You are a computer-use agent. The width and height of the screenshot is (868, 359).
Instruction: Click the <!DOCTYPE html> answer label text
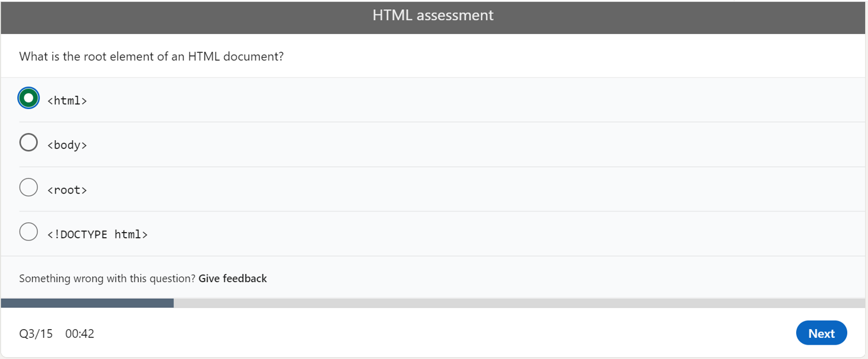pyautogui.click(x=98, y=234)
